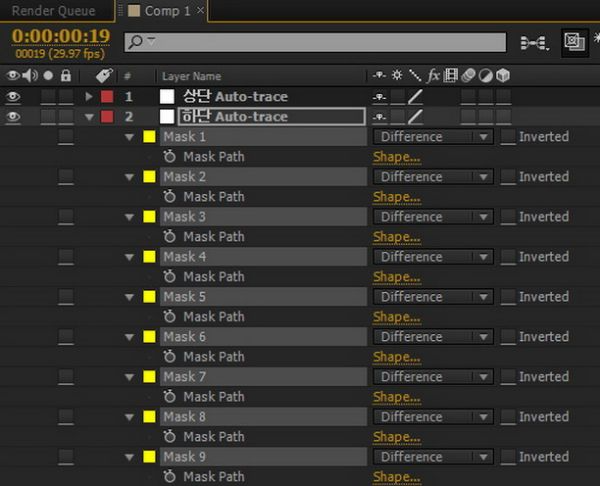Collapse the Mask 6 disclosure triangle
Viewport: 600px width, 486px height.
pos(129,337)
